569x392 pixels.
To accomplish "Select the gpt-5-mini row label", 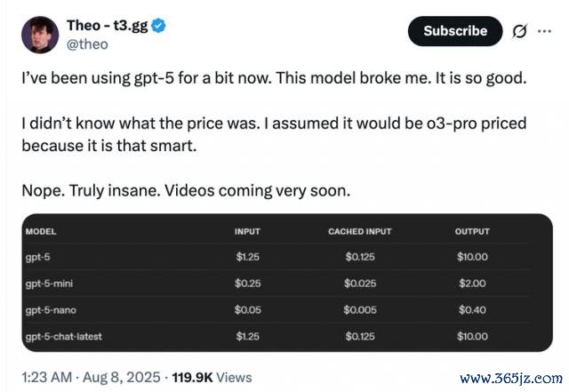I will coord(50,284).
